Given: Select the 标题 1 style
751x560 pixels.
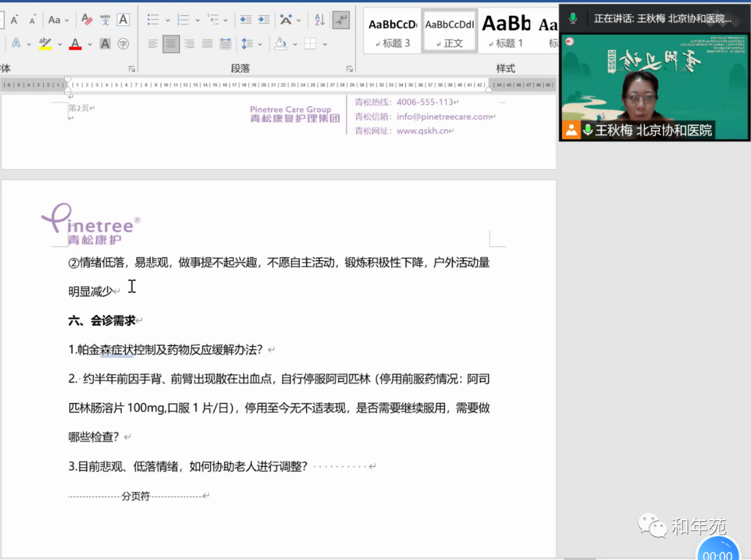Looking at the screenshot, I should (507, 31).
